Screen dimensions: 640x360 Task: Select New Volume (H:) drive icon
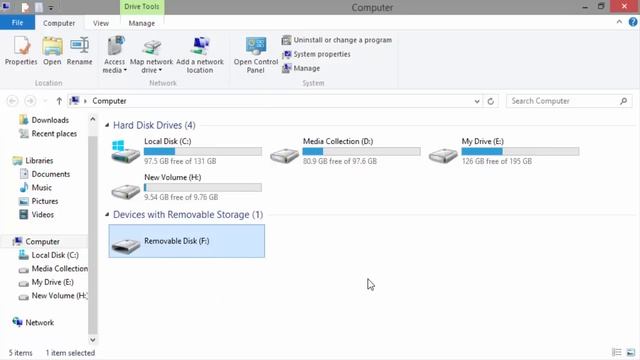(125, 191)
